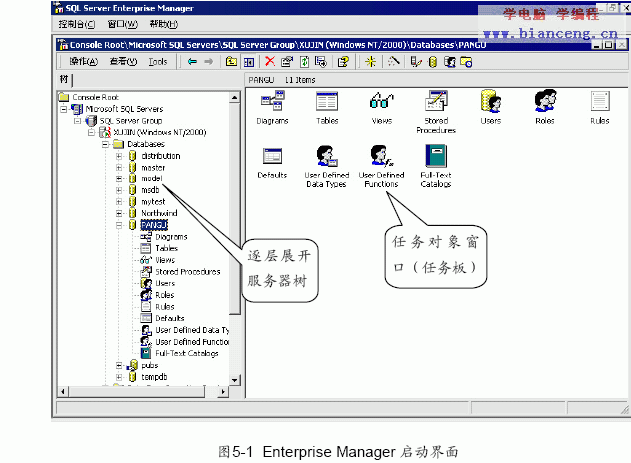Click the Export List toolbar icon
This screenshot has width=631, height=463.
[321, 62]
